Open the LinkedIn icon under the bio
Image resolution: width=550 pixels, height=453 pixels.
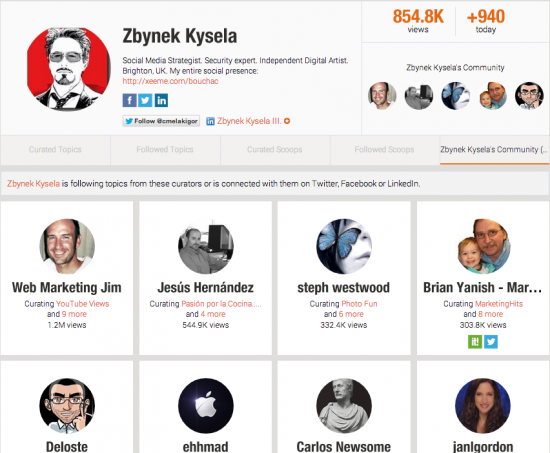(161, 100)
